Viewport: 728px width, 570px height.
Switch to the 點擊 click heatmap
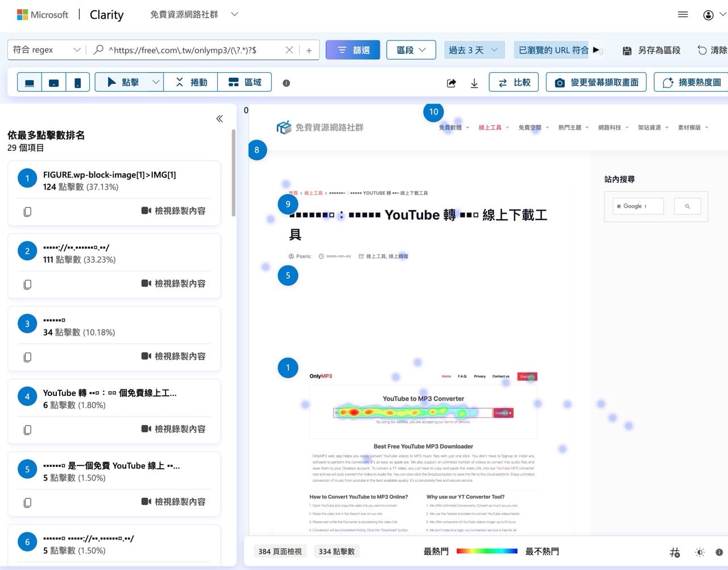pyautogui.click(x=122, y=82)
